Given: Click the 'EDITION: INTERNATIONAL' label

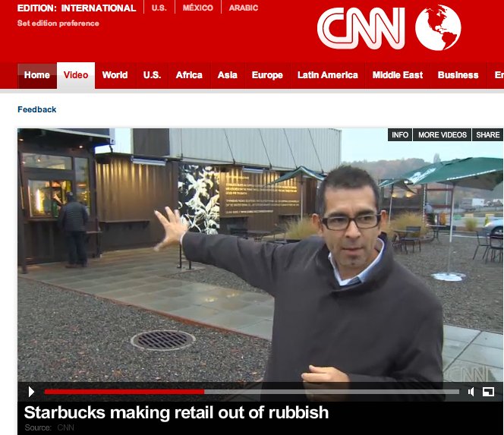Looking at the screenshot, I should (77, 8).
